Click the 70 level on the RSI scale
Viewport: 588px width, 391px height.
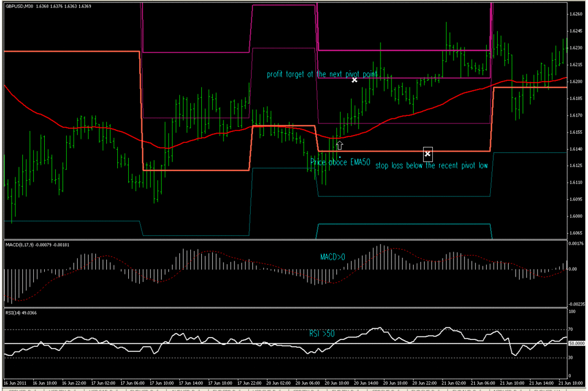[571, 330]
